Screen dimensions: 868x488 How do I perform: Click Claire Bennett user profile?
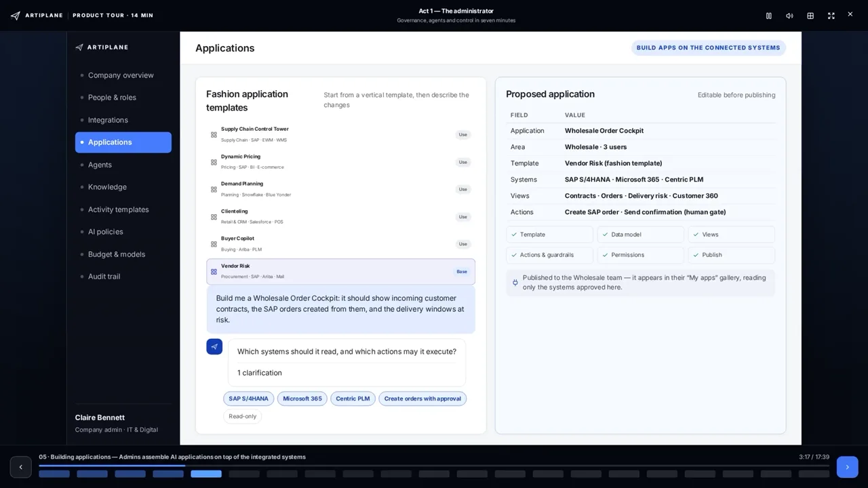(117, 424)
